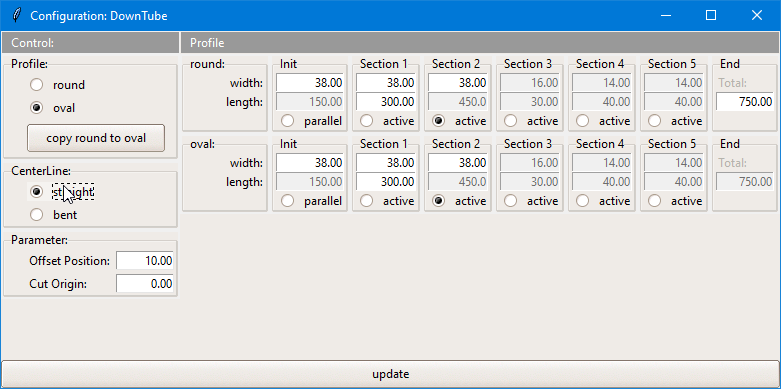Click round Section 1 length field

pos(386,102)
